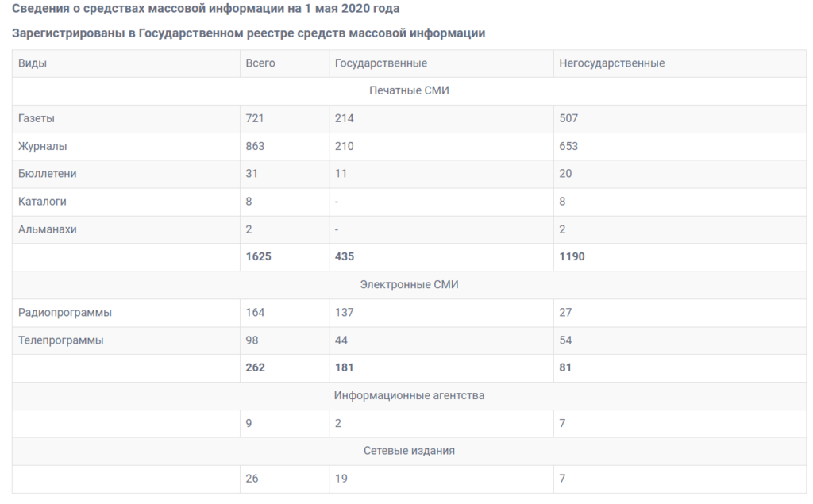The image size is (813, 504).
Task: Click the 'Всего' column header
Action: point(260,63)
